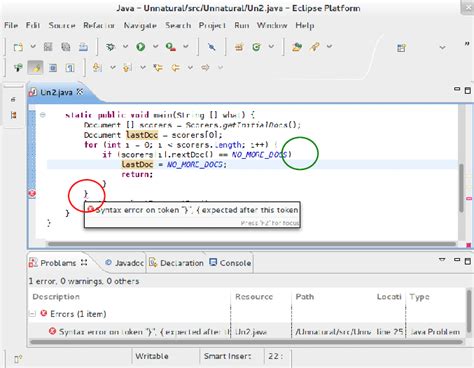Open the Search dropdown arrow
Screen dimensions: 474x368
[329, 46]
